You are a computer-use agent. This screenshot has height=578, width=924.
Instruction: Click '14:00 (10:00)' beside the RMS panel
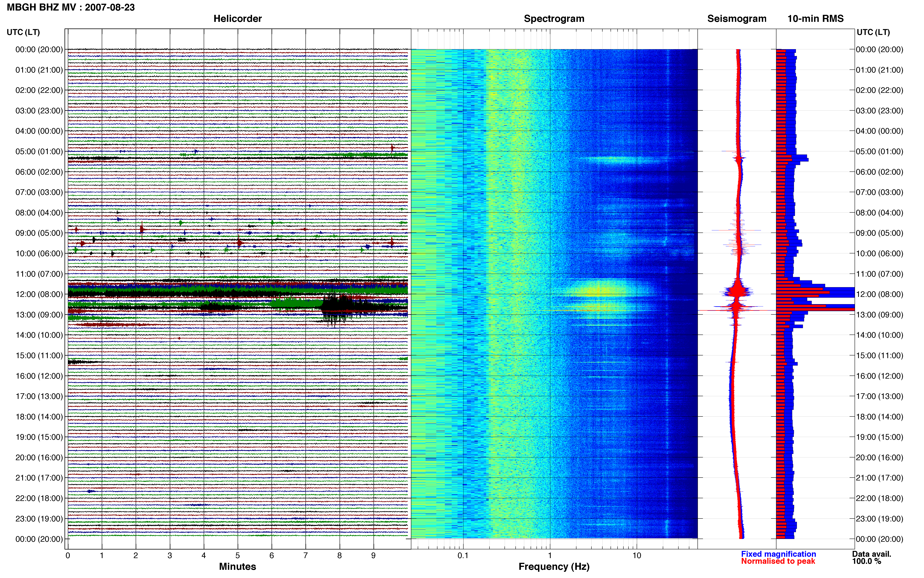click(x=880, y=335)
